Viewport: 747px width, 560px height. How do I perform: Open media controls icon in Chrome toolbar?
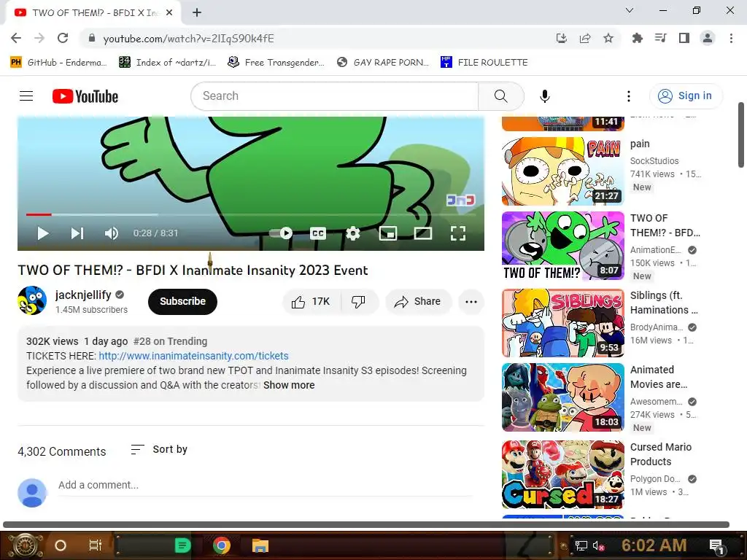tap(660, 38)
